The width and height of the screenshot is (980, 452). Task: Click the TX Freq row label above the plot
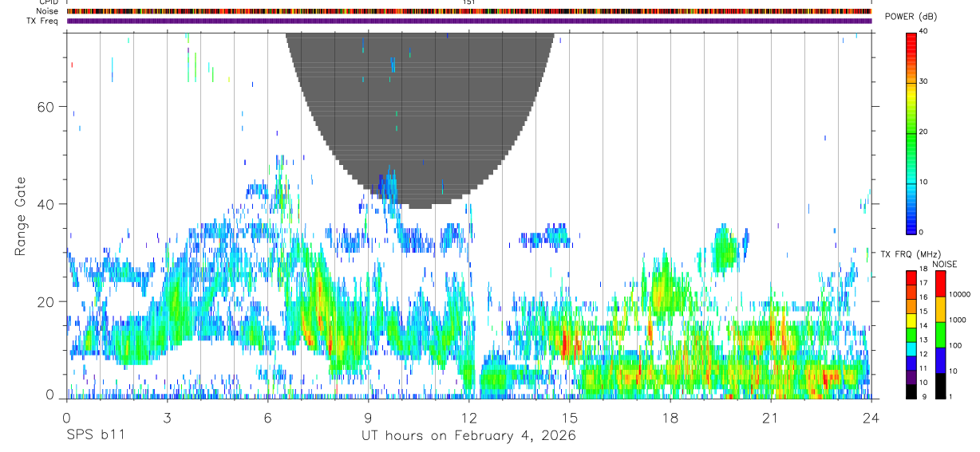43,21
